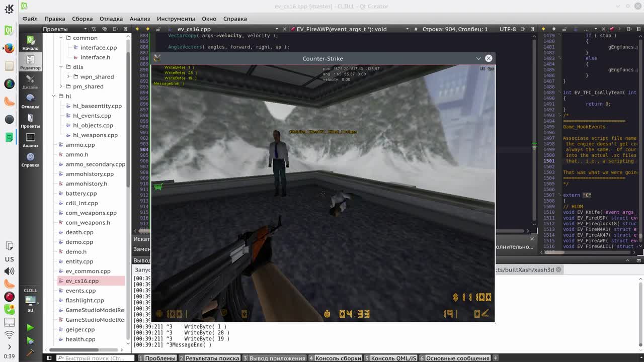Click the Искать label

coord(142,239)
